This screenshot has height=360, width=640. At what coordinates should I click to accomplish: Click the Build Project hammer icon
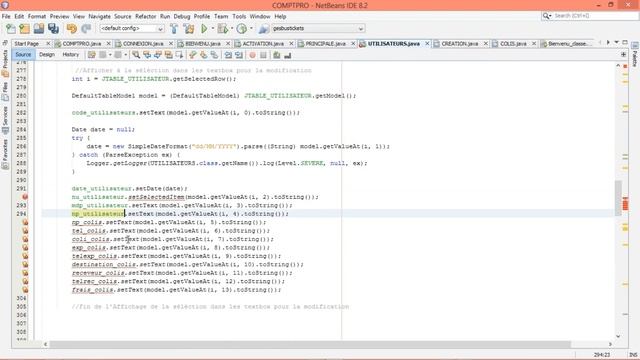click(x=174, y=29)
